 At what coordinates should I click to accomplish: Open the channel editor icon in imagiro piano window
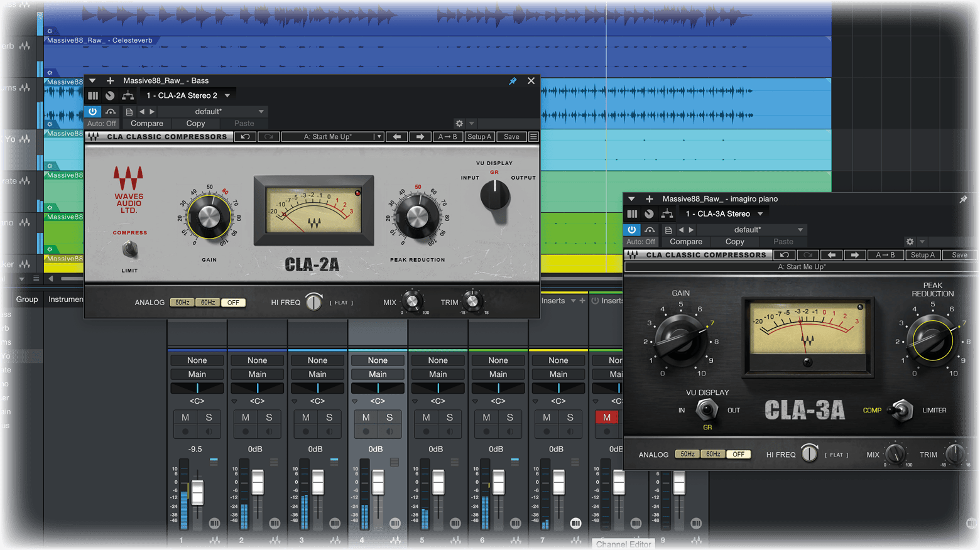coord(632,214)
